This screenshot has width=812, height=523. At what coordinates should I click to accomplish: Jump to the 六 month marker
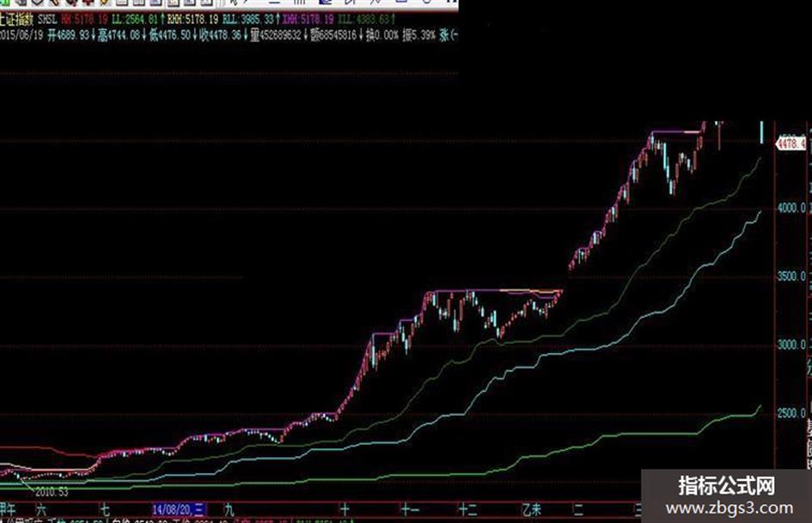(41, 510)
